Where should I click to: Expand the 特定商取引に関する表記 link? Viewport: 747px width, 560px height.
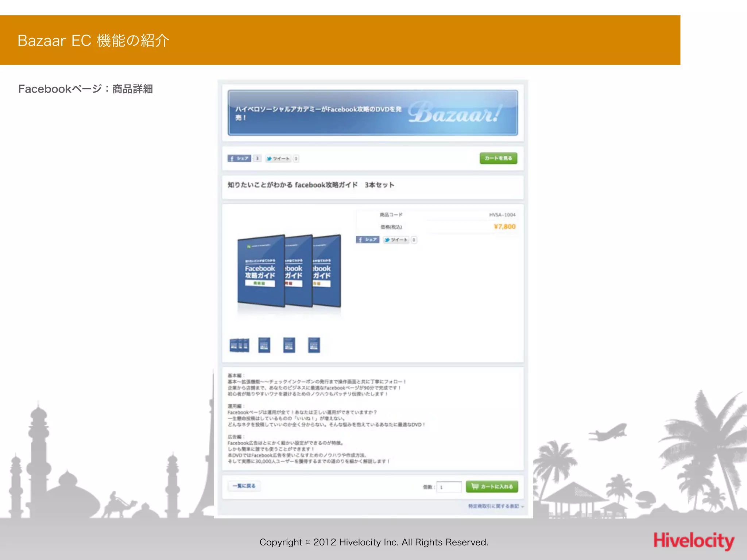click(496, 506)
